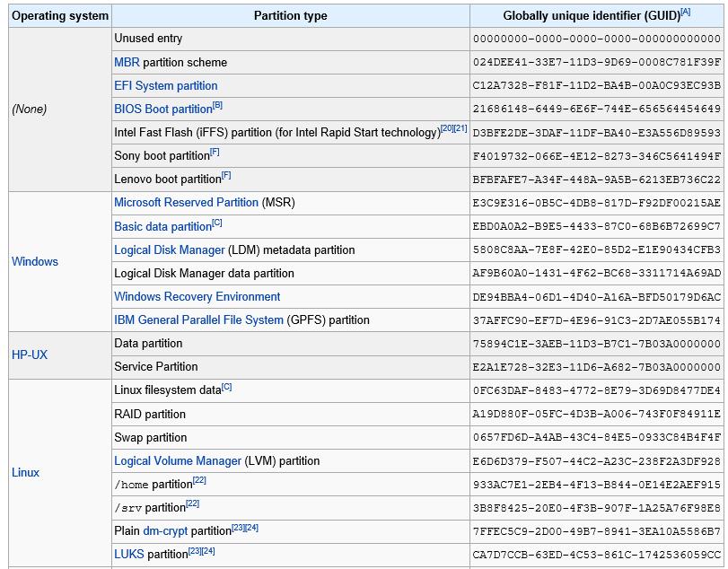Click the GUID for Windows Recovery Environment
Screen dimensions: 728x569
tap(597, 297)
